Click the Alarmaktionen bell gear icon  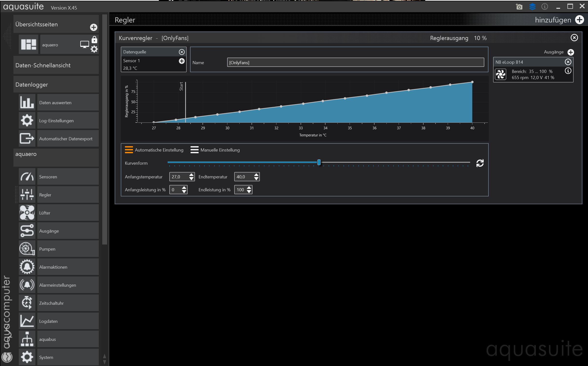coord(27,267)
